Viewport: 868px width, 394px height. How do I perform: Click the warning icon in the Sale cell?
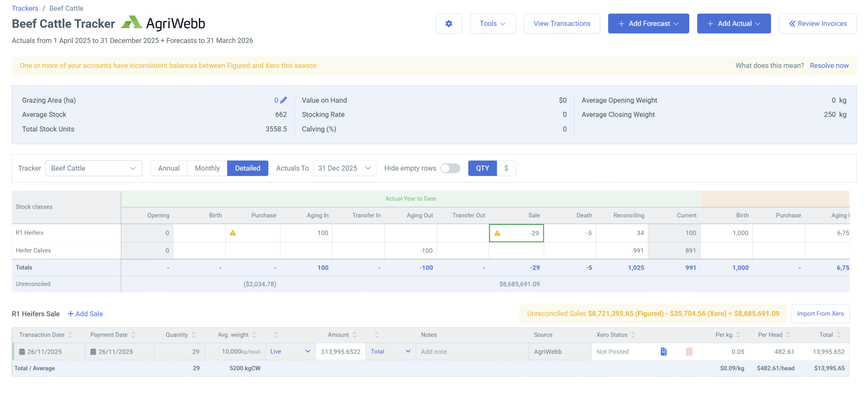click(x=497, y=233)
